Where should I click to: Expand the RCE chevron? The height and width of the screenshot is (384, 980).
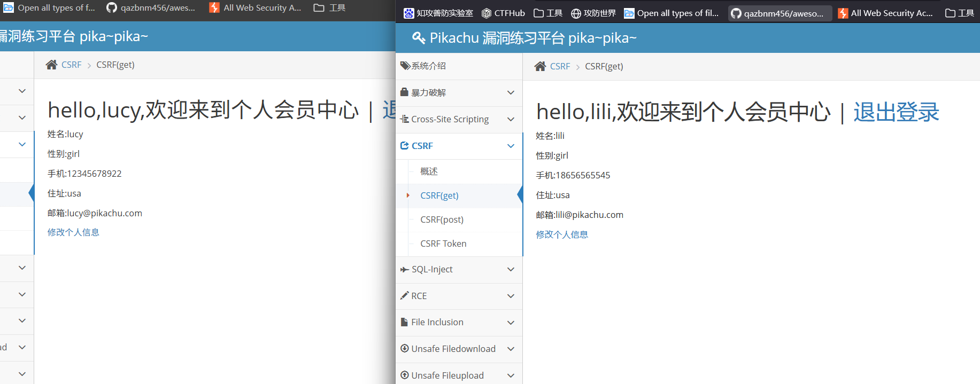[x=511, y=296]
